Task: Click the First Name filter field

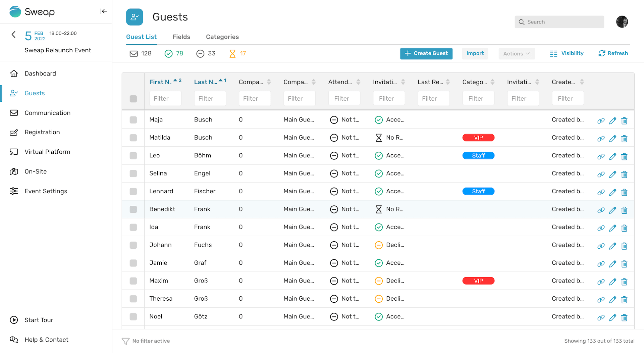Action: point(165,99)
